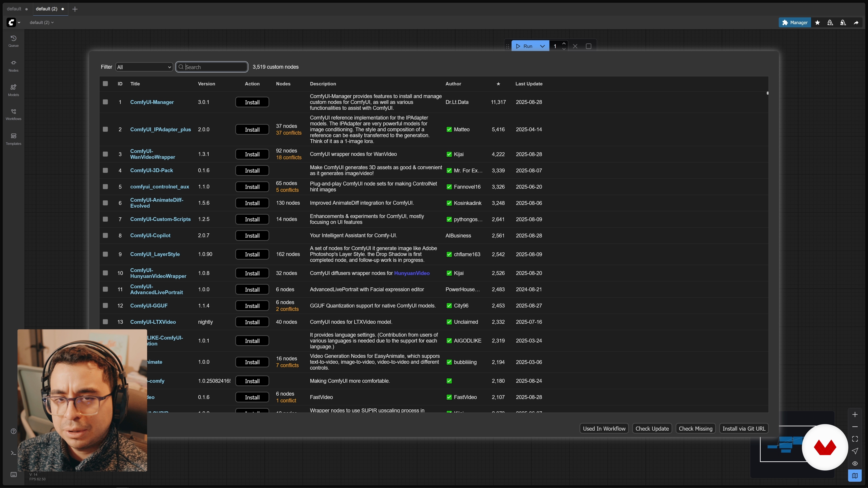
Task: Click the red logo circle overlay
Action: pyautogui.click(x=825, y=447)
